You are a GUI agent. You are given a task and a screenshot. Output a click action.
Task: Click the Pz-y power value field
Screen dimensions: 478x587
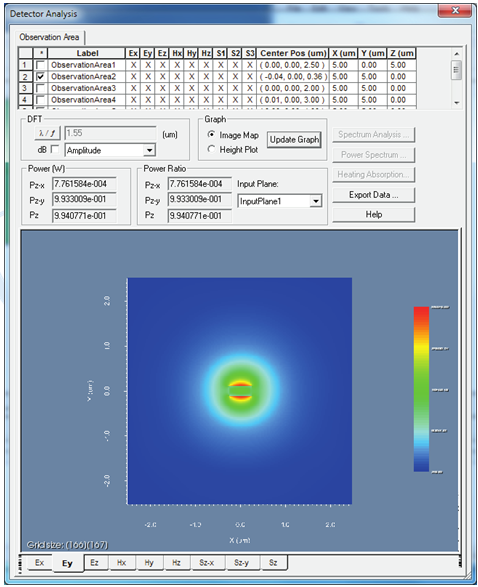[x=84, y=199]
